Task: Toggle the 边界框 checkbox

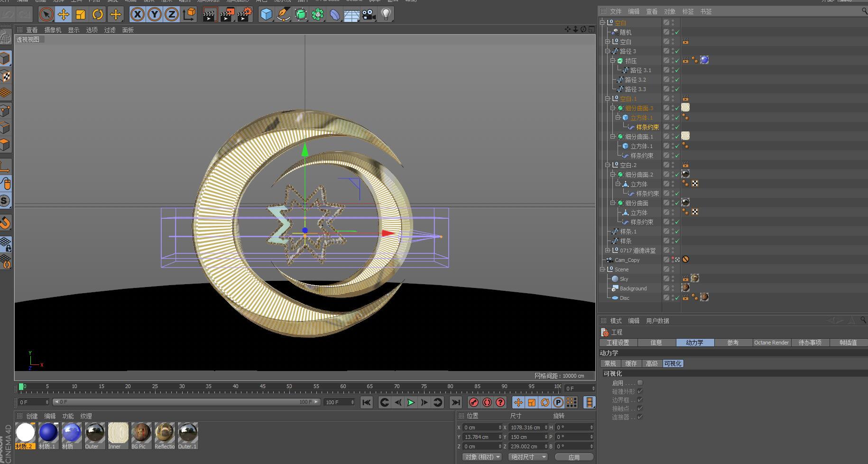Action: point(640,400)
